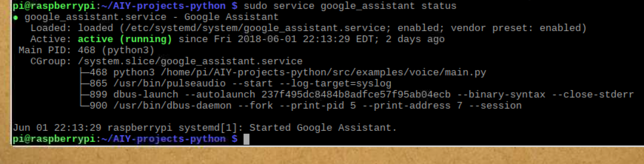Click the ~/AIY-projects-python path in the bottom prompt
The image size is (644, 164).
[x=163, y=139]
